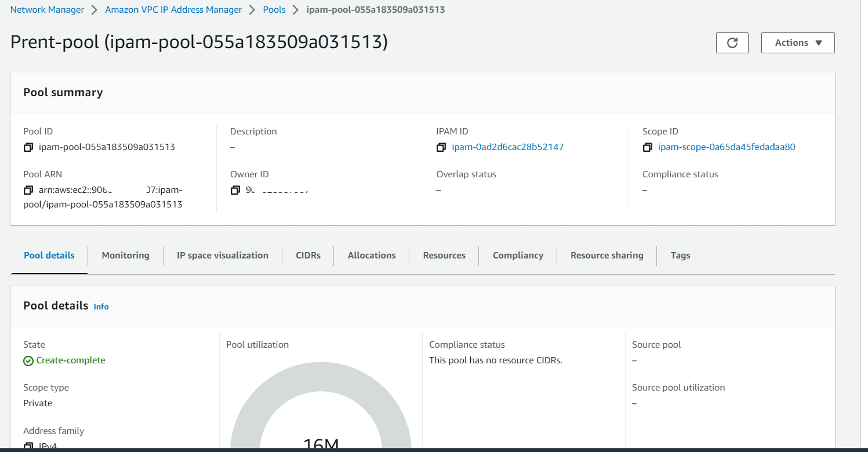This screenshot has height=452, width=868.
Task: Switch to the Tags tab
Action: tap(680, 256)
